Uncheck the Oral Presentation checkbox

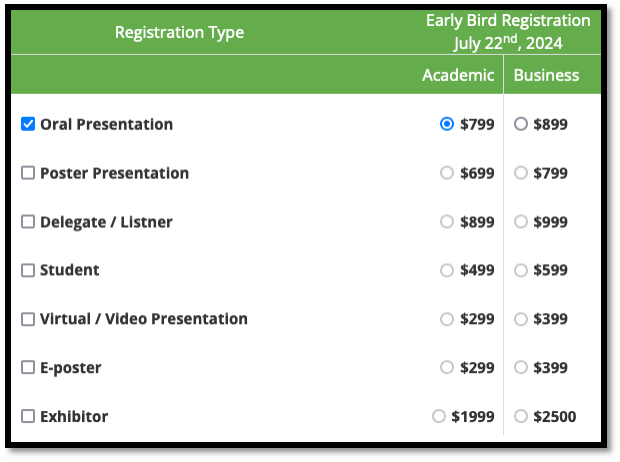pos(28,125)
